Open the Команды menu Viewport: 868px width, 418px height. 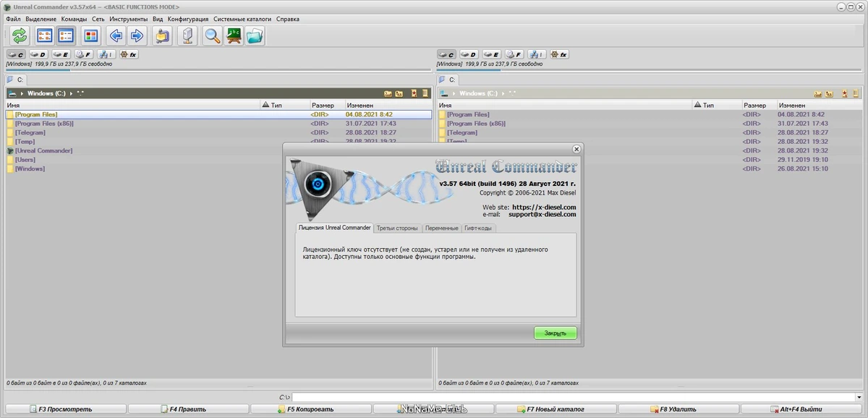coord(74,18)
